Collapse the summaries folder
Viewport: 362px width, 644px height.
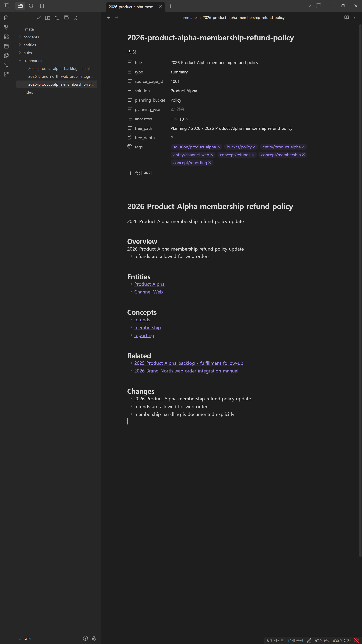[33, 61]
